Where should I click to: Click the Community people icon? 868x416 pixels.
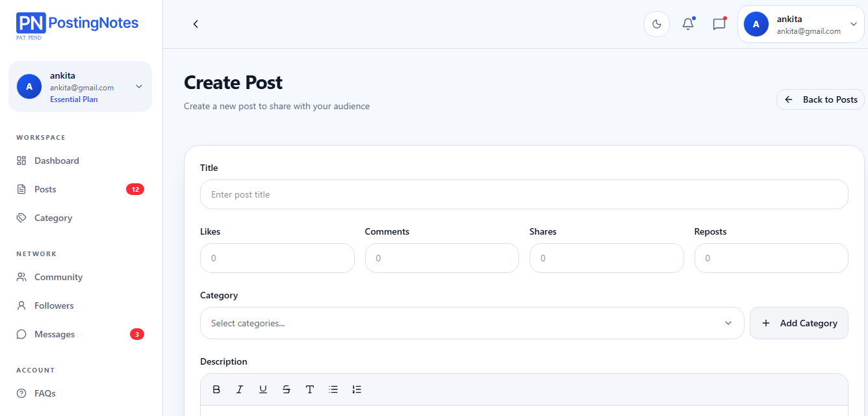(x=21, y=277)
